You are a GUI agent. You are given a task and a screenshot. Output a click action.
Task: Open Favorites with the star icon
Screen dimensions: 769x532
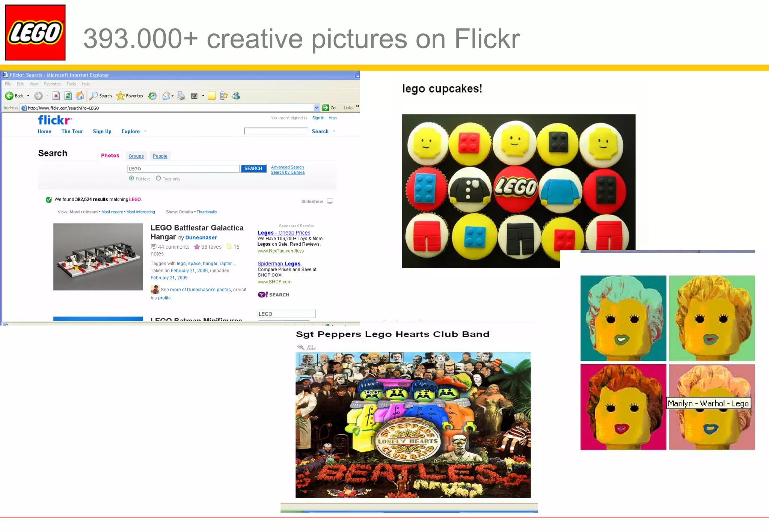coord(120,96)
